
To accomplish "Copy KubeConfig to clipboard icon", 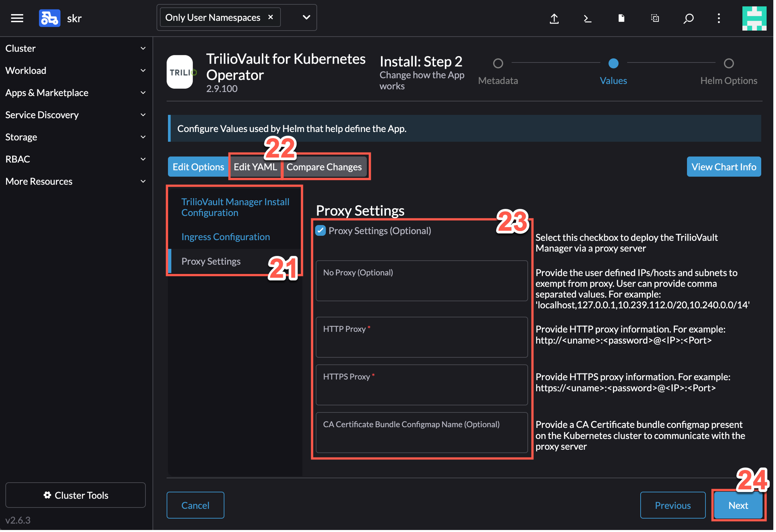I will [x=655, y=18].
